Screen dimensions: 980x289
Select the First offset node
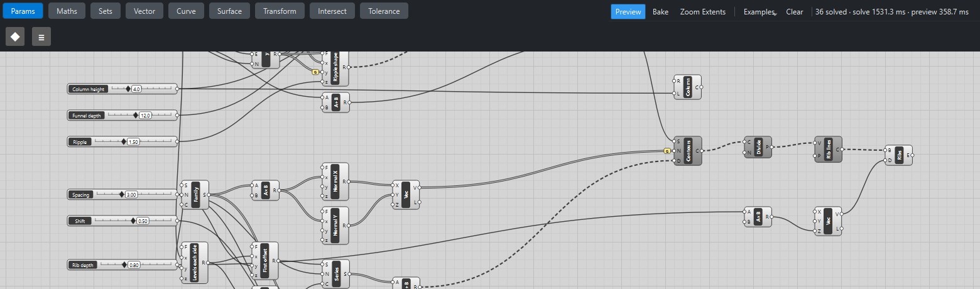(264, 261)
